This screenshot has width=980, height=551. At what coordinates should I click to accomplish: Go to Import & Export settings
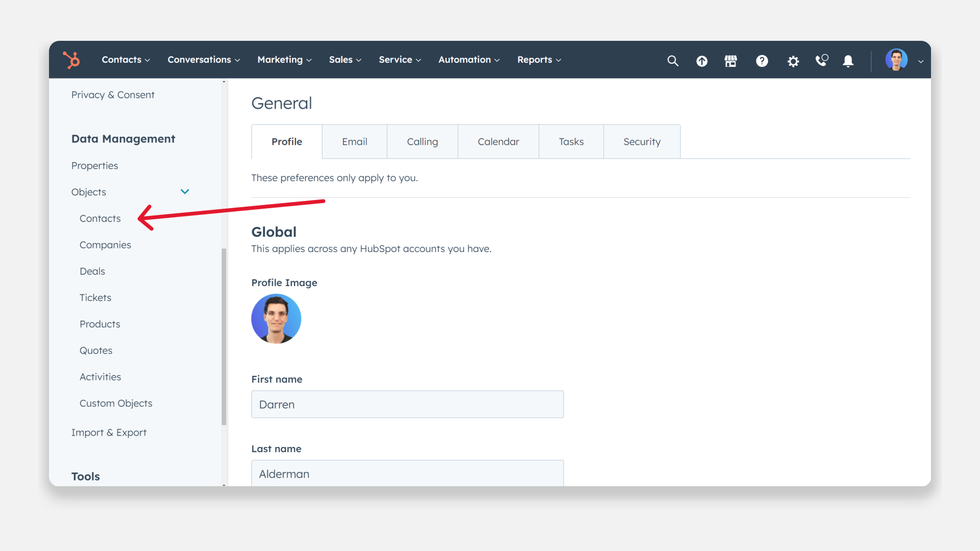pos(109,433)
